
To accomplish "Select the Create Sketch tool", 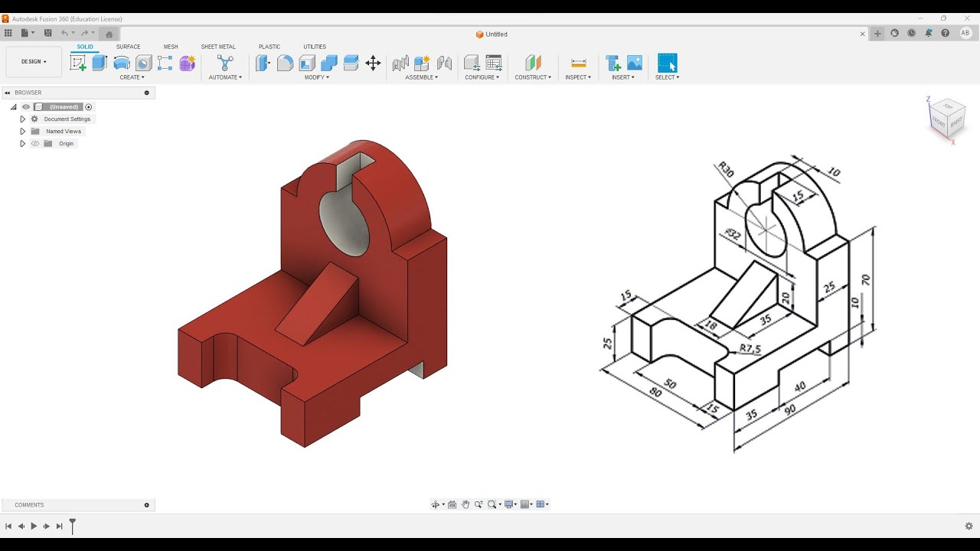I will (78, 64).
